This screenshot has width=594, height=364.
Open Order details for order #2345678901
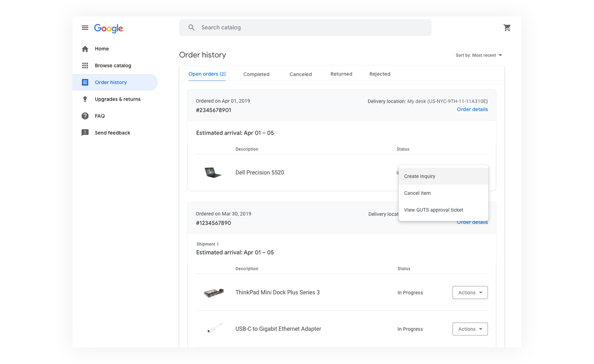tap(472, 109)
